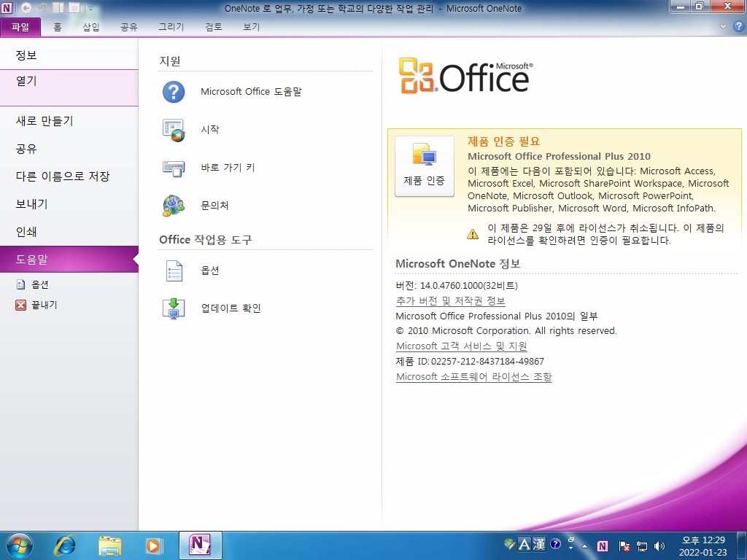Image resolution: width=747 pixels, height=560 pixels.
Task: Click the 제품 인증 필요 heading
Action: 503,141
